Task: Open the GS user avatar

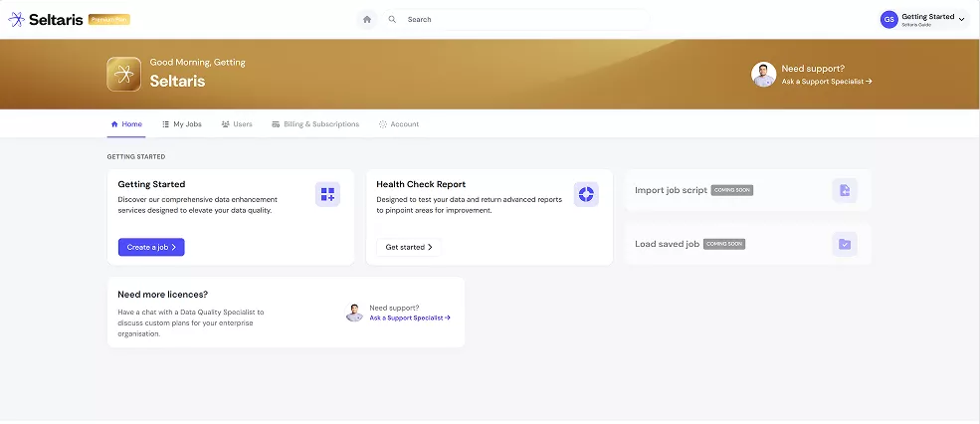Action: click(888, 19)
